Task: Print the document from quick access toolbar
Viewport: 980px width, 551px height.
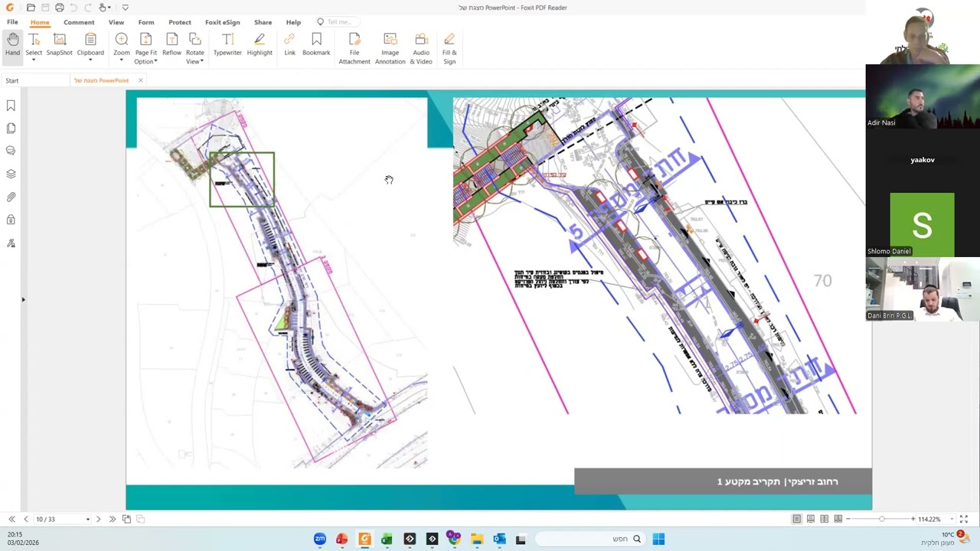Action: [60, 8]
